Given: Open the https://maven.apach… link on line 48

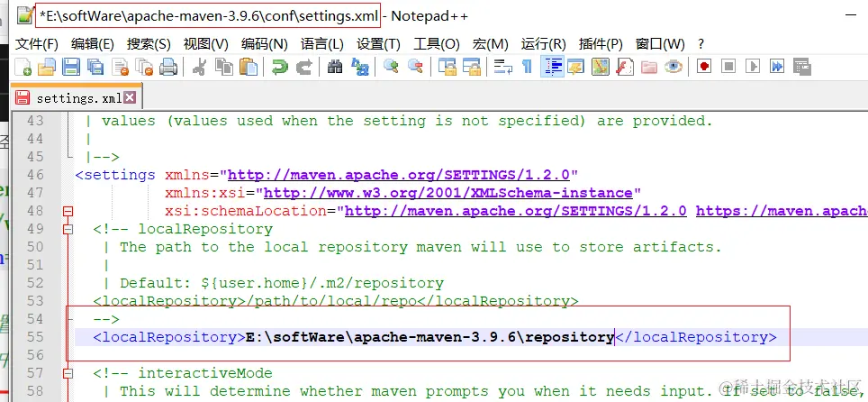Looking at the screenshot, I should [782, 211].
